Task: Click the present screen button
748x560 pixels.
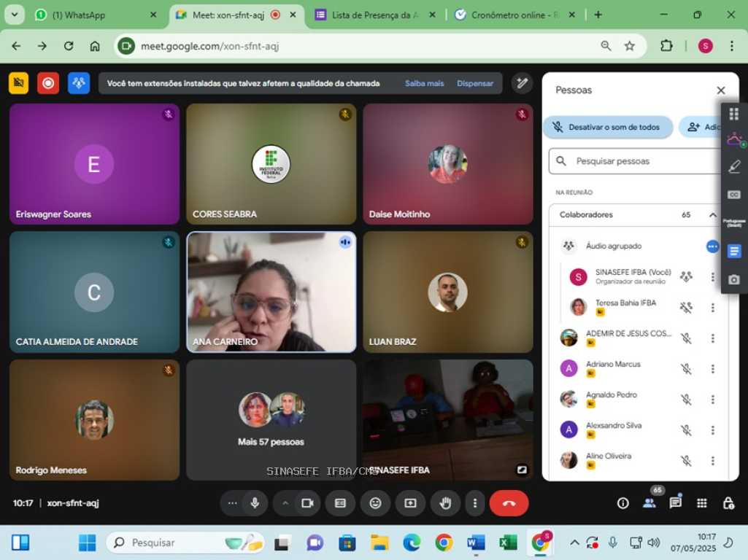Action: point(410,503)
